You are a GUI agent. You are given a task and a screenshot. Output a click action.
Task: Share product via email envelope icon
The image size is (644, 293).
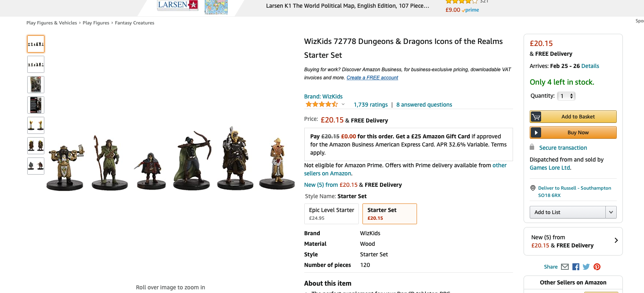coord(565,267)
